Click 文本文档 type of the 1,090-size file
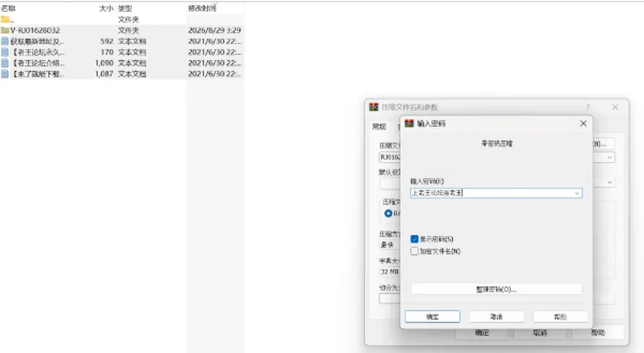Image resolution: width=644 pixels, height=353 pixels. click(x=132, y=63)
